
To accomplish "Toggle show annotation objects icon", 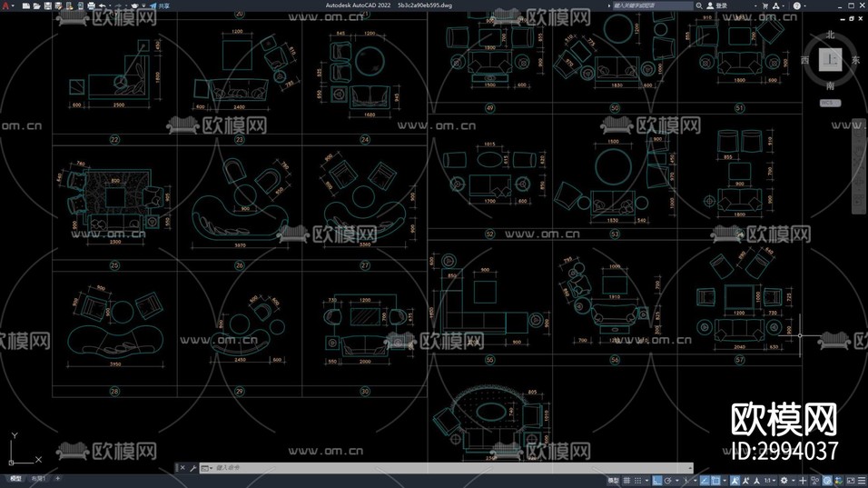I will click(x=735, y=480).
